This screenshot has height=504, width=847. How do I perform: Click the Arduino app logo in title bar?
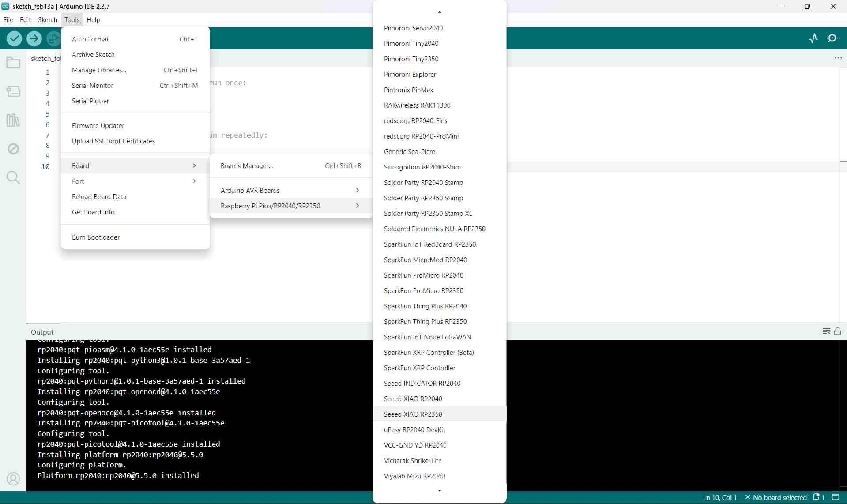tap(5, 6)
